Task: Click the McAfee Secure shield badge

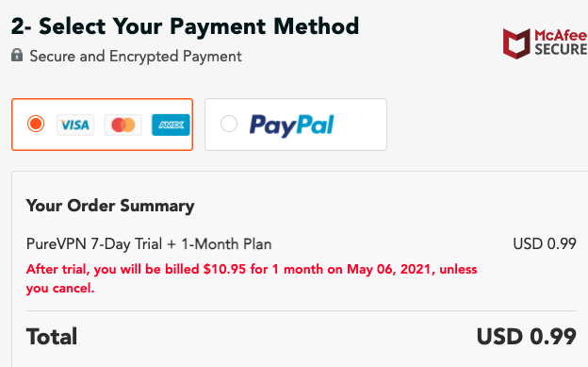Action: point(516,43)
